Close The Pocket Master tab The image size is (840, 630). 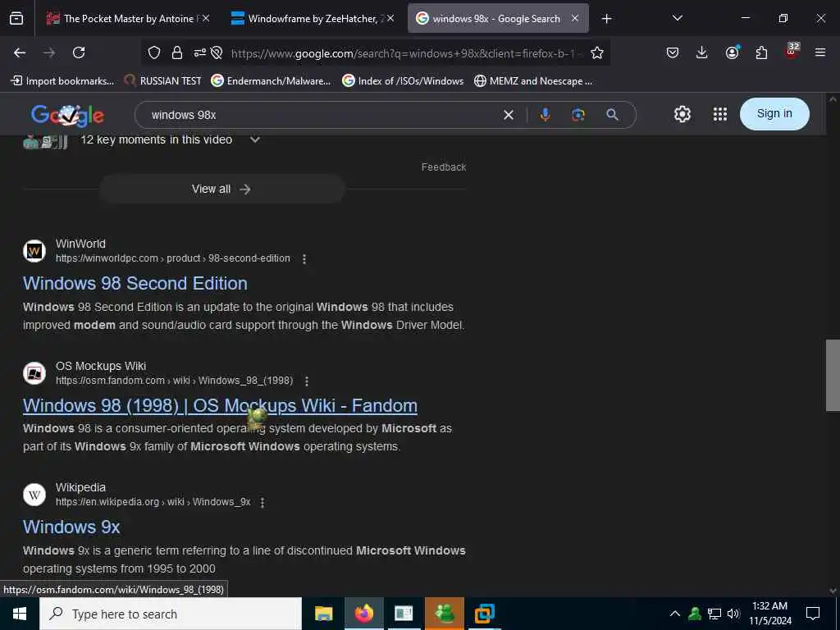206,18
